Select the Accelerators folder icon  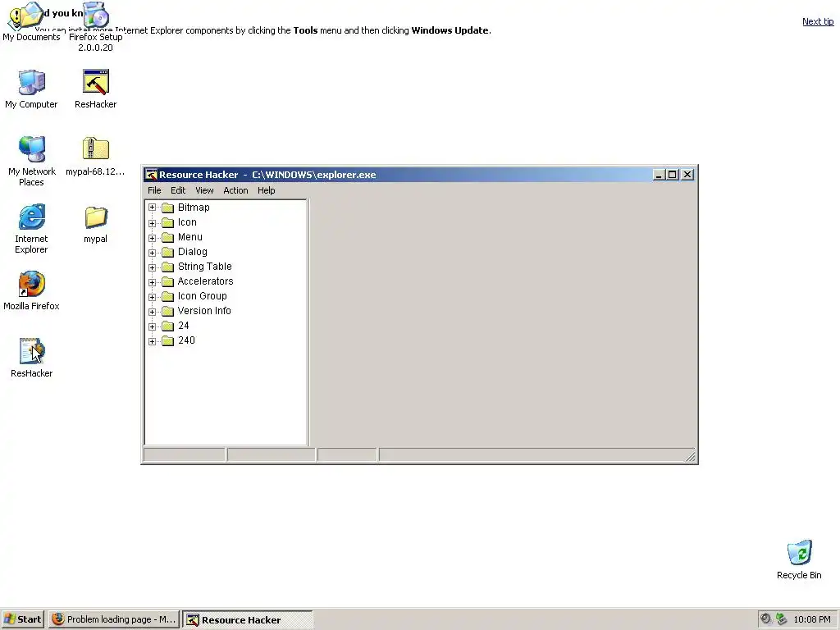click(x=167, y=281)
